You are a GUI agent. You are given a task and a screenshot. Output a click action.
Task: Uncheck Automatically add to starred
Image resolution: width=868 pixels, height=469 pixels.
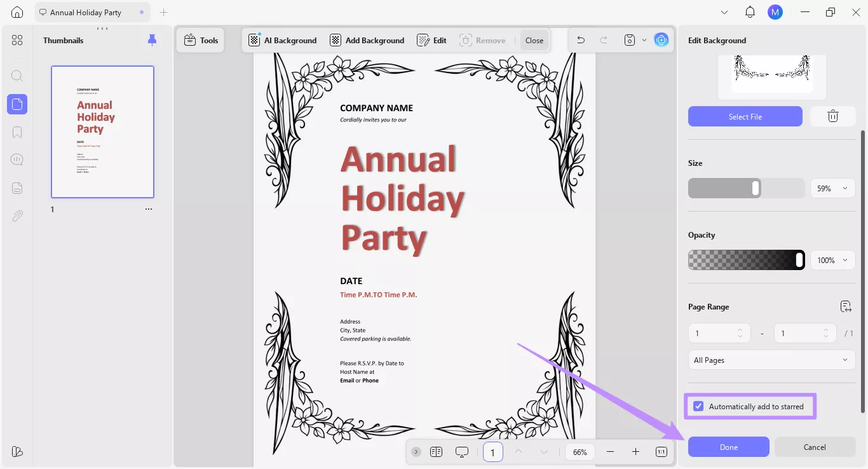point(698,406)
